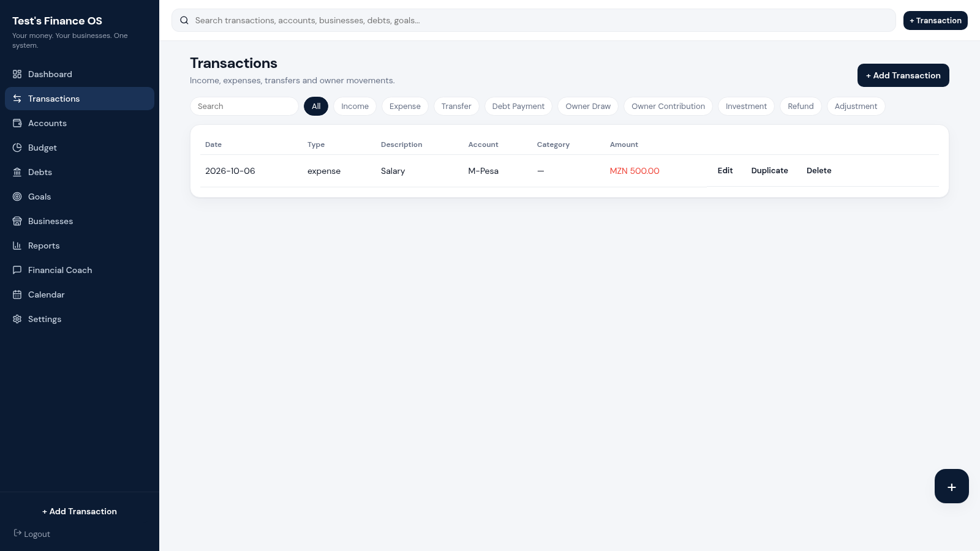Viewport: 980px width, 551px height.
Task: Duplicate the Salary transaction
Action: pos(769,171)
